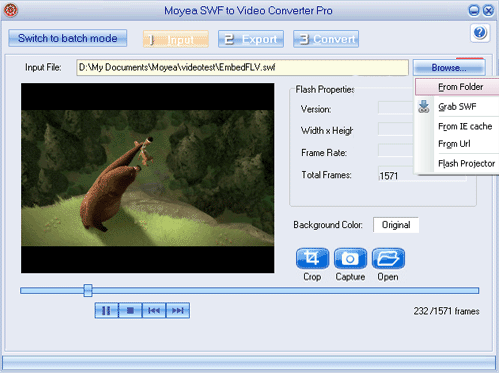Pause the video preview playback
499x373 pixels.
click(x=106, y=311)
